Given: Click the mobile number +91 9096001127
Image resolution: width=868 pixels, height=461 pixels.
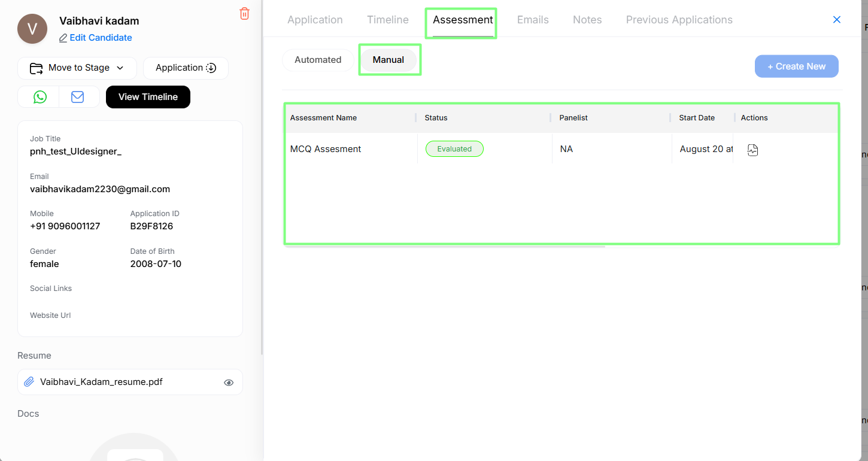Looking at the screenshot, I should 65,226.
